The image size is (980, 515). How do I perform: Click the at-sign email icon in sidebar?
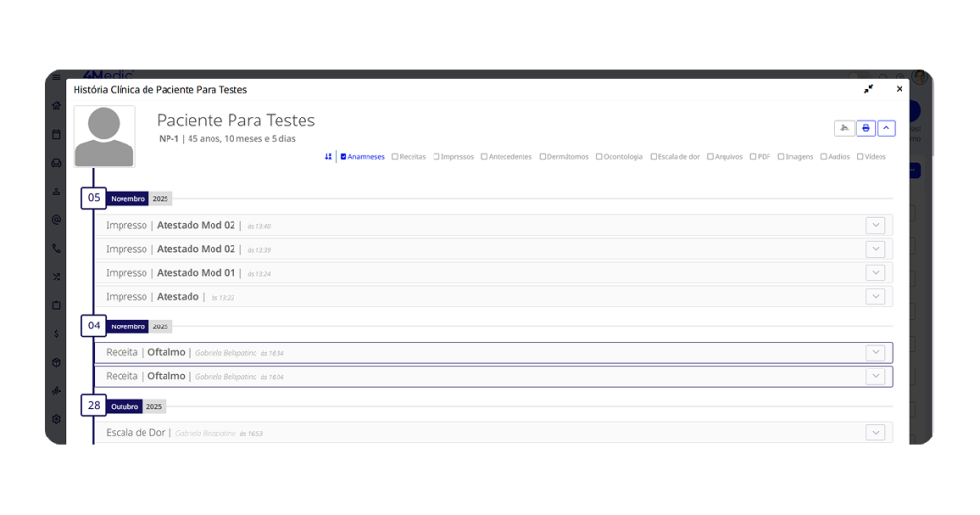[56, 219]
